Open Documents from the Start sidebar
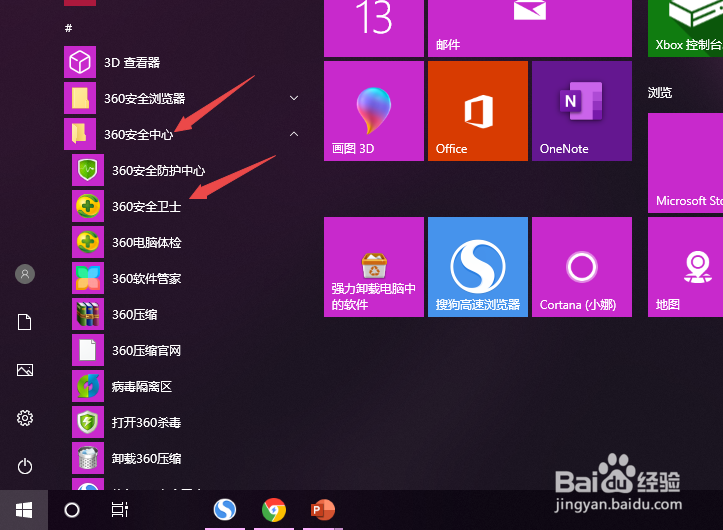 coord(25,322)
